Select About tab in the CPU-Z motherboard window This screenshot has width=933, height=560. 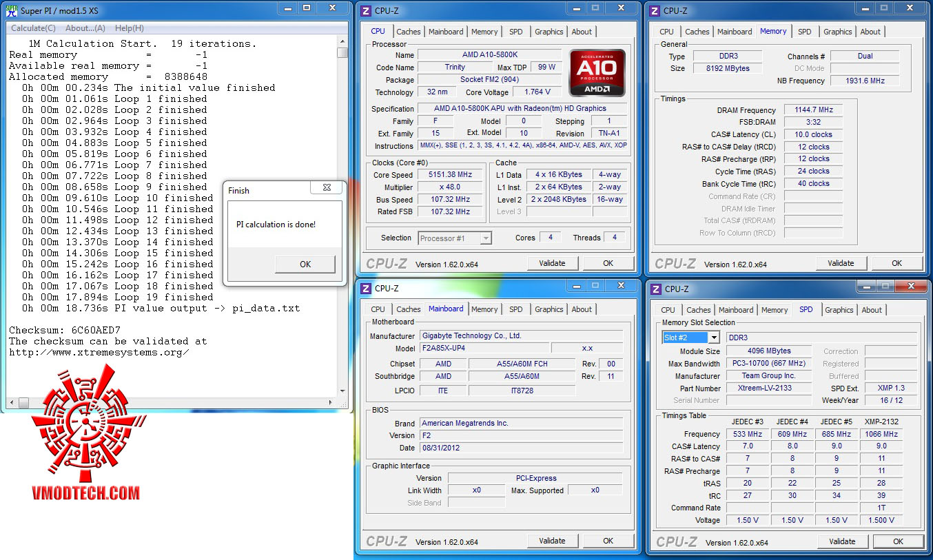[x=582, y=309]
